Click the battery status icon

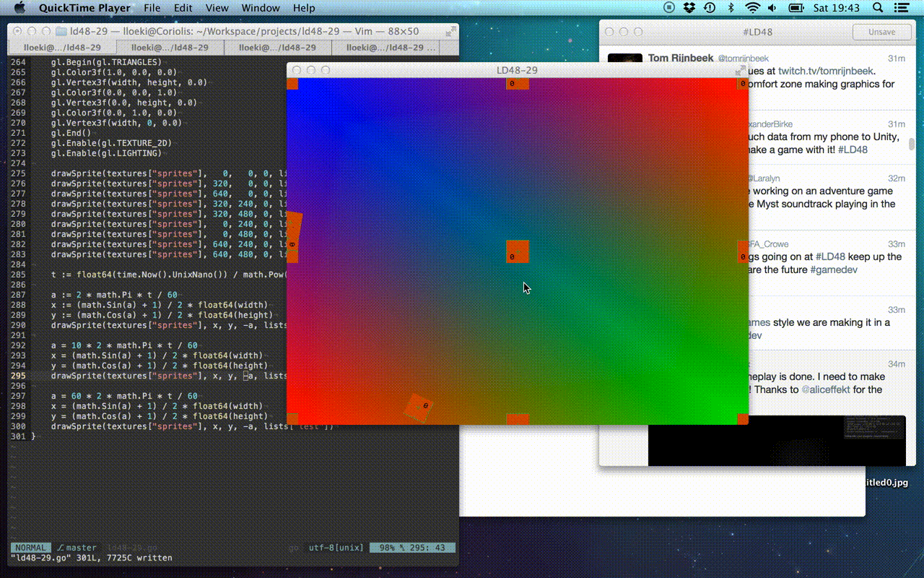pyautogui.click(x=795, y=8)
